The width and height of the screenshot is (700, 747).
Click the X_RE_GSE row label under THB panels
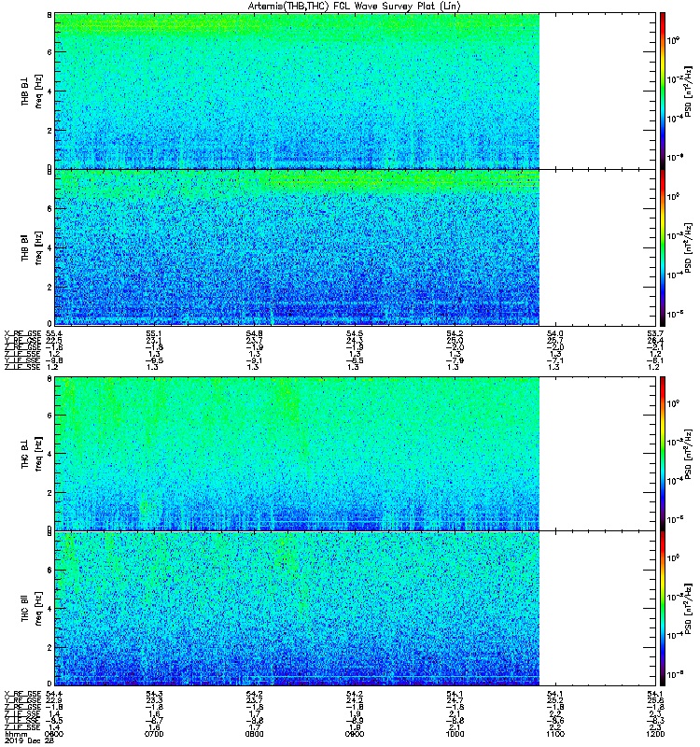[x=22, y=334]
